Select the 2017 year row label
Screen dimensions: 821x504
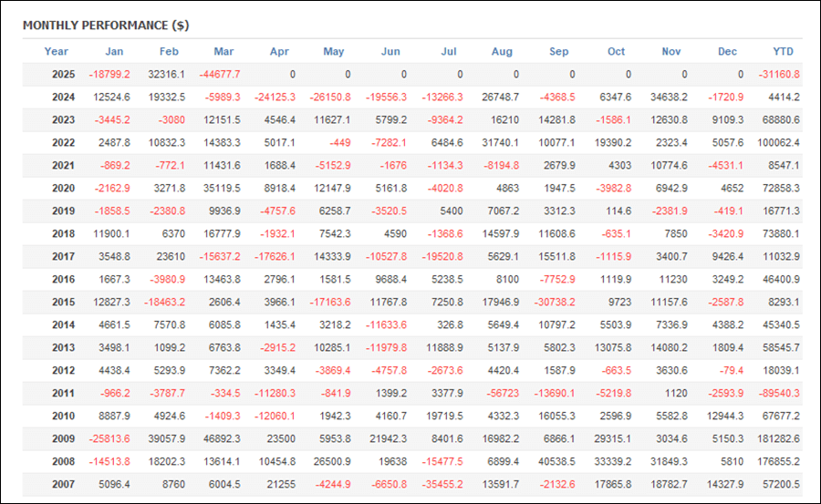[x=63, y=256]
